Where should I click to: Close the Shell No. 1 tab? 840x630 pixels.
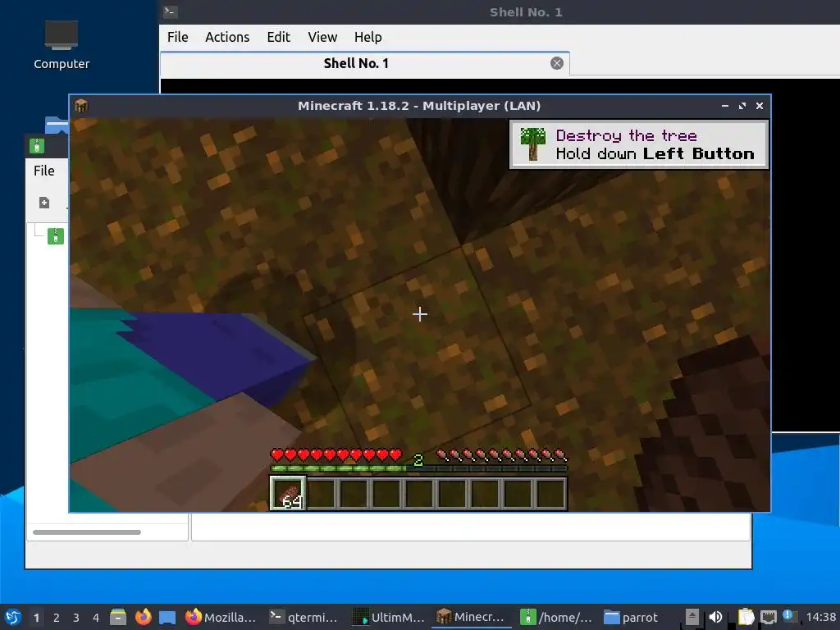[557, 63]
